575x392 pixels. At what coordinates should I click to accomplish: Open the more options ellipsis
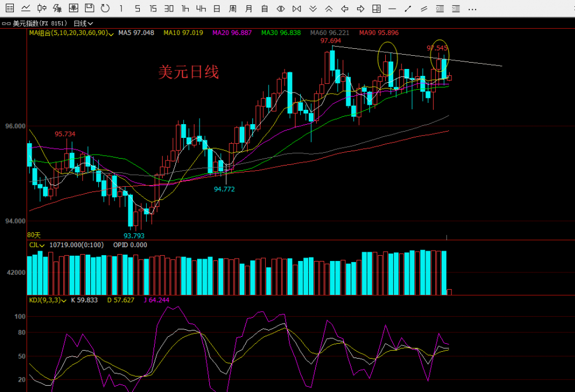[x=472, y=9]
